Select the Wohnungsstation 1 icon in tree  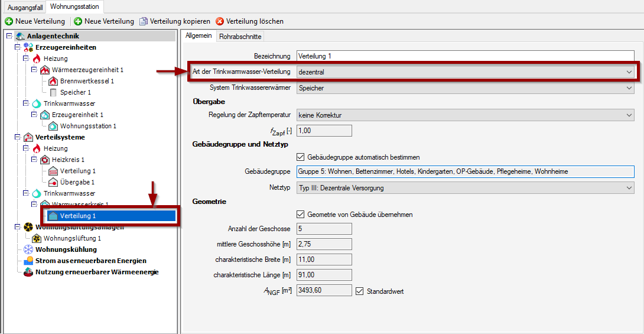[53, 126]
